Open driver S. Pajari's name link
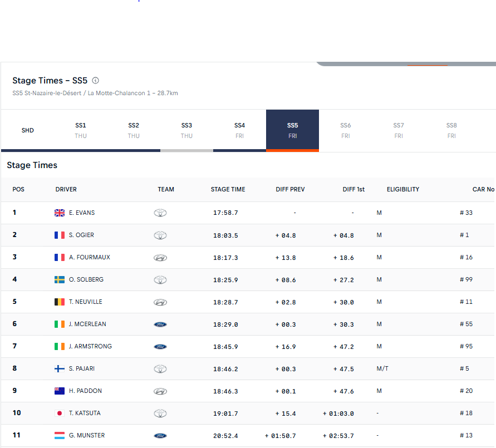The width and height of the screenshot is (496, 448). pyautogui.click(x=82, y=368)
